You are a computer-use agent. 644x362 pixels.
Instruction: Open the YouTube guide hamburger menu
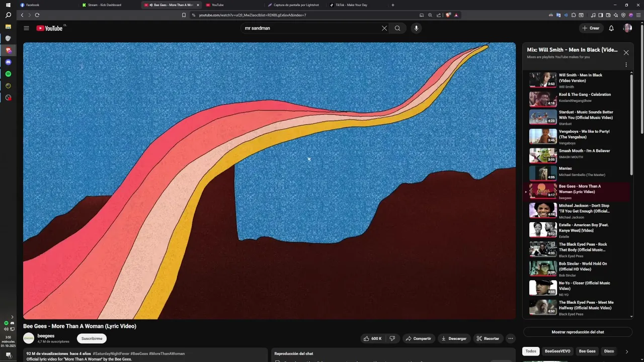(x=26, y=28)
